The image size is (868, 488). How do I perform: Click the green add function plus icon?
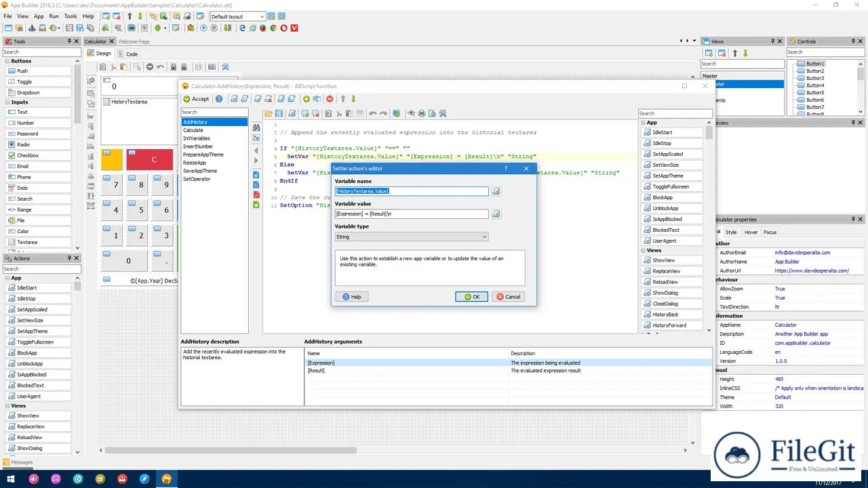[x=307, y=99]
